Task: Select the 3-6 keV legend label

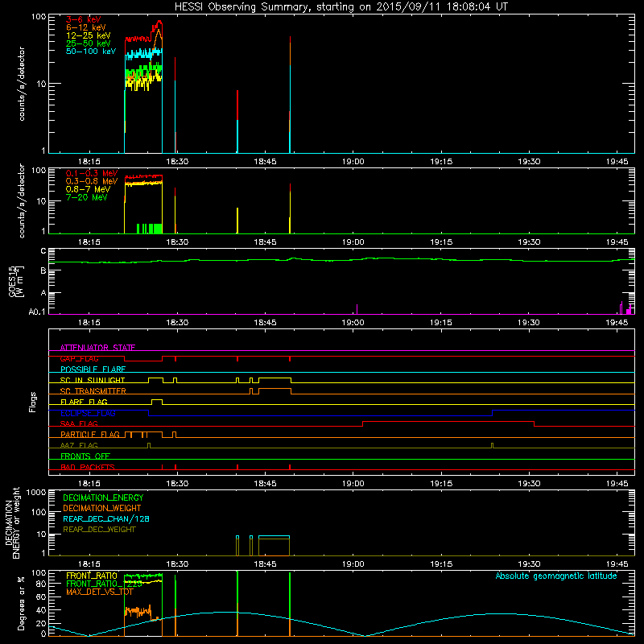Action: (x=84, y=19)
